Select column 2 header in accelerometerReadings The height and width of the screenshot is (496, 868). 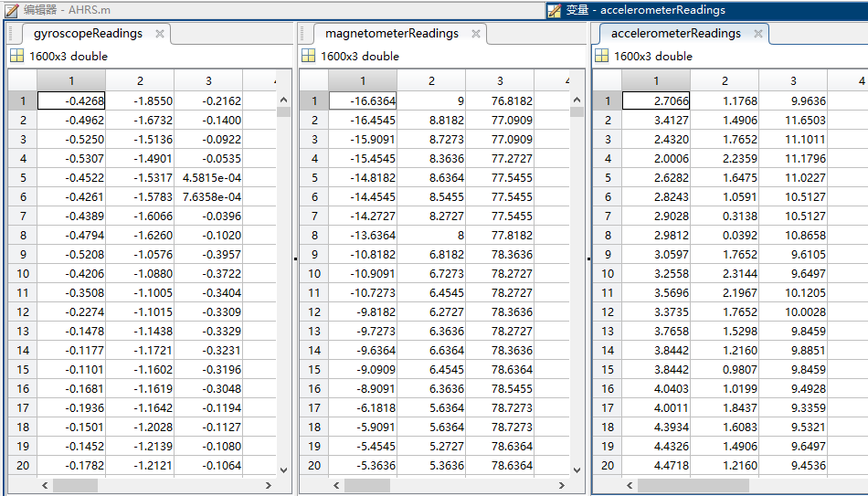725,80
